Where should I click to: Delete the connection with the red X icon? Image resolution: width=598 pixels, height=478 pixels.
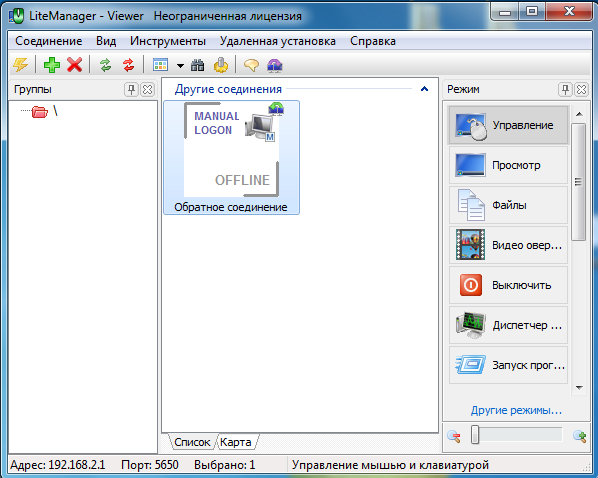pos(74,65)
